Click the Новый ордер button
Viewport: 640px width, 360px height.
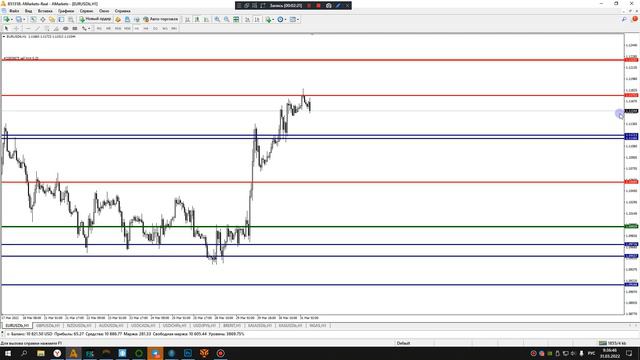pyautogui.click(x=95, y=19)
